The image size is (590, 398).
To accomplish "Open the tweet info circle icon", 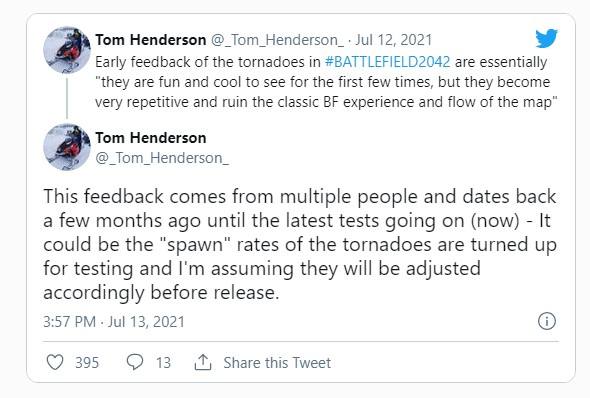I will pos(547,321).
